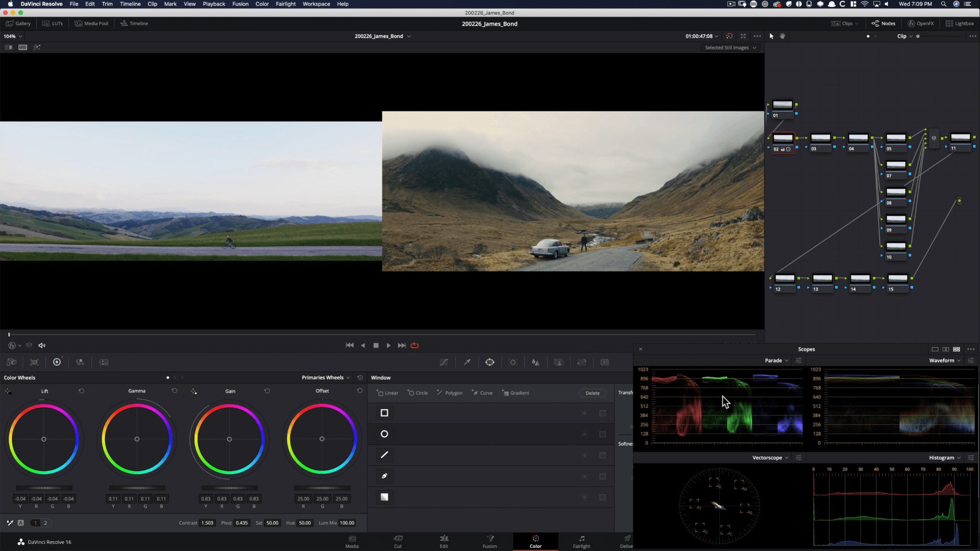Open the LUTs panel
Screen dimensions: 980x551
(x=52, y=23)
